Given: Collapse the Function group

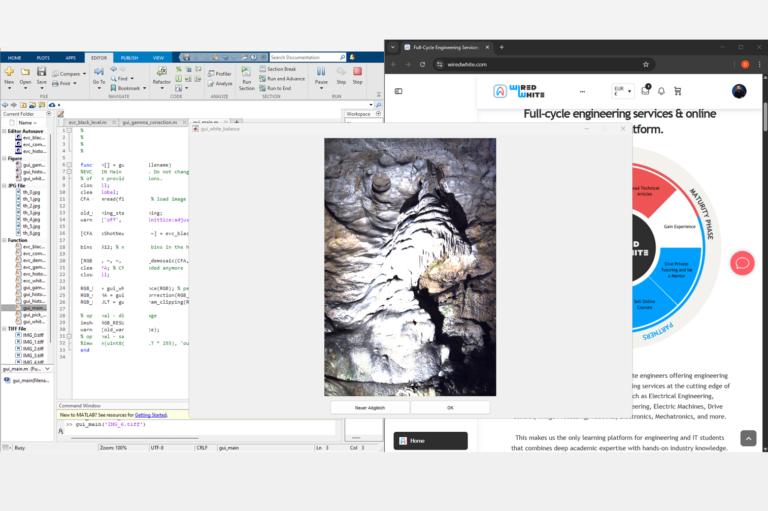Looking at the screenshot, I should tap(4, 240).
